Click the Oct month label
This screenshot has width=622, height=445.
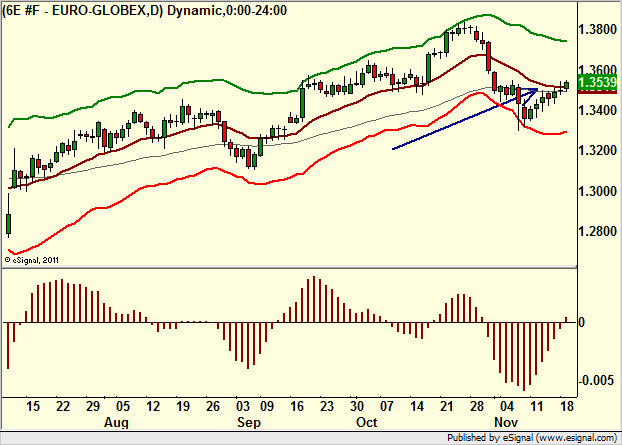point(367,422)
